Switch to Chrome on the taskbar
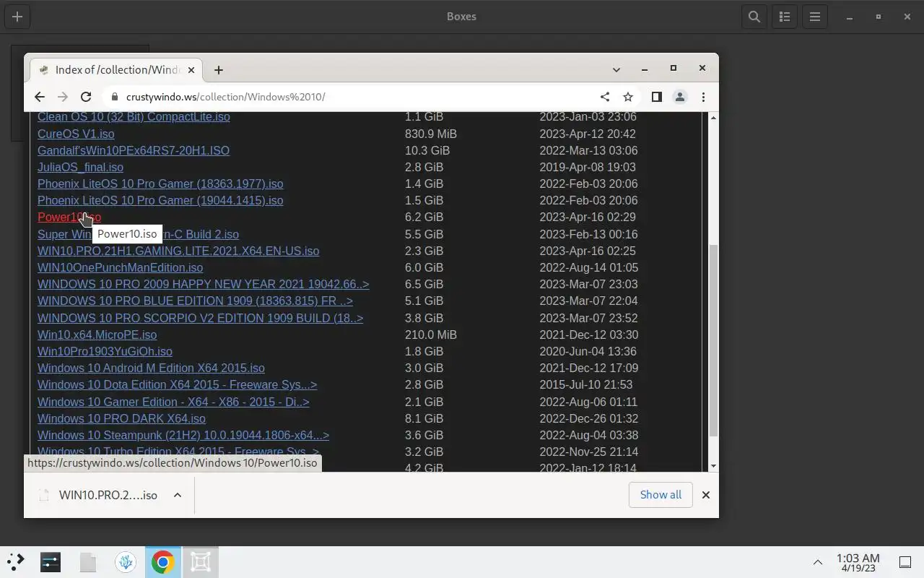Image resolution: width=924 pixels, height=578 pixels. [x=163, y=561]
